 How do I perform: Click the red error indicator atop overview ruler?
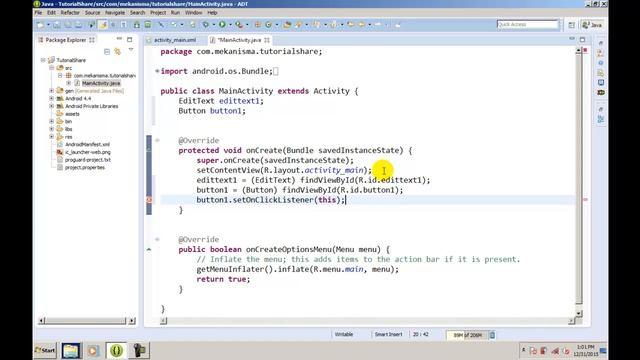click(585, 50)
